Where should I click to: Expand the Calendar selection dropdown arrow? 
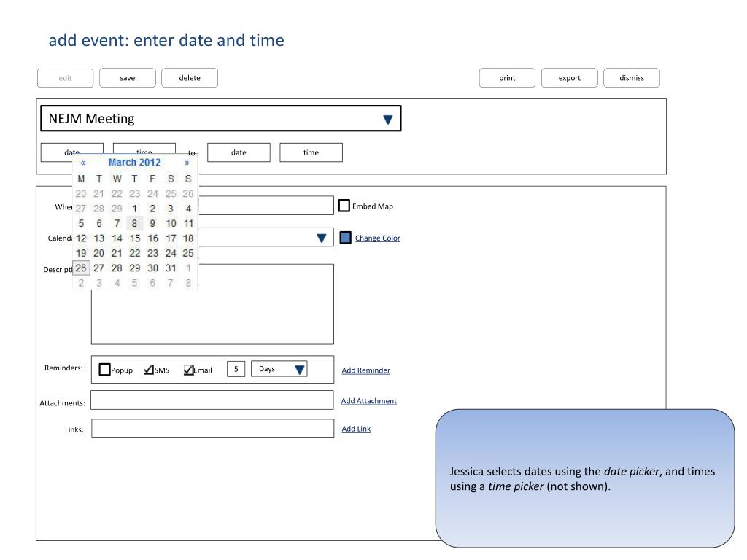click(x=322, y=238)
